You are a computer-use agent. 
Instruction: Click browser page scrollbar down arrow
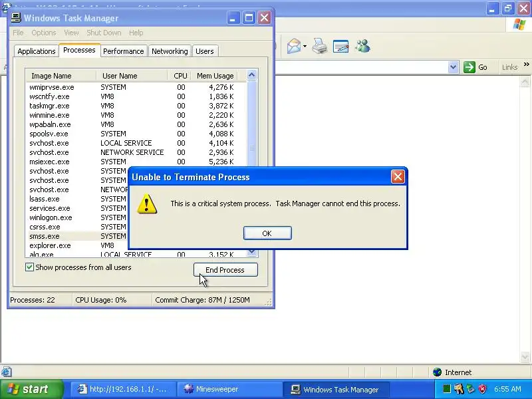[525, 356]
